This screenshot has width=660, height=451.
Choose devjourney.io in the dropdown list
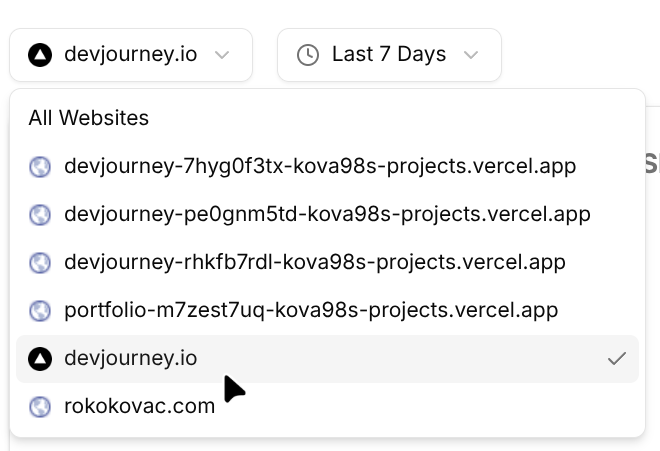[130, 358]
